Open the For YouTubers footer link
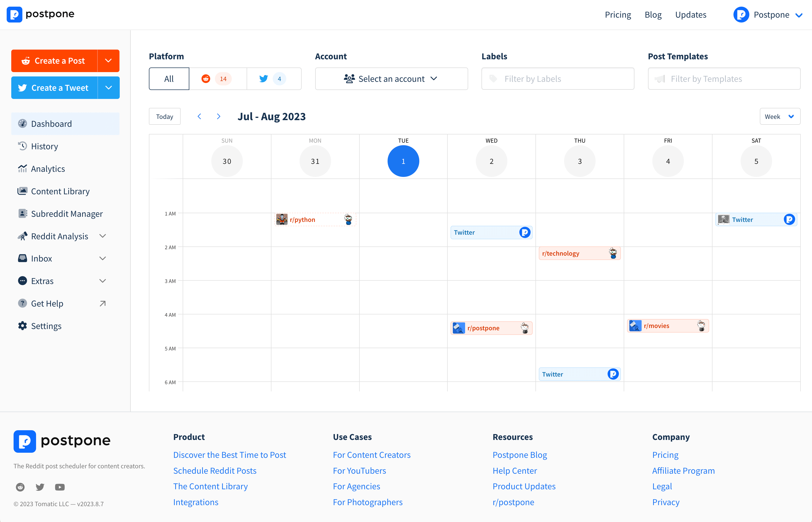 click(x=359, y=470)
